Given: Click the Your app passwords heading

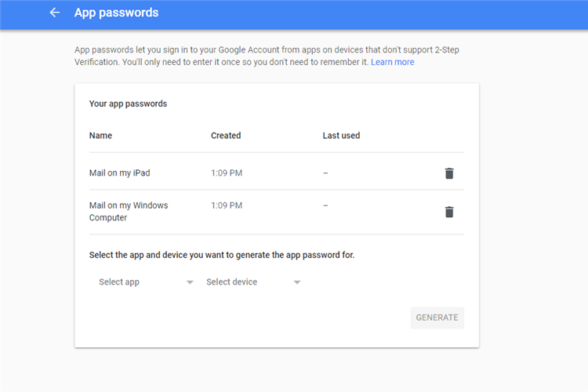Looking at the screenshot, I should click(128, 104).
